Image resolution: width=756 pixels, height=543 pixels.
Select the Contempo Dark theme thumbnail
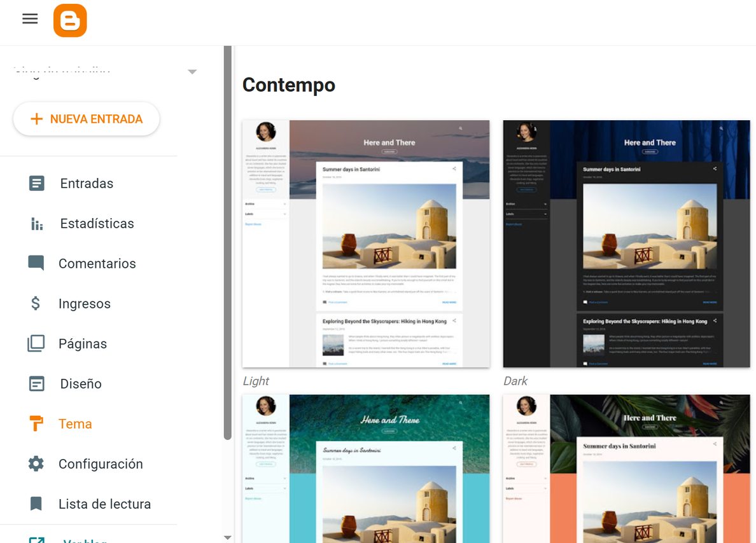tap(626, 244)
